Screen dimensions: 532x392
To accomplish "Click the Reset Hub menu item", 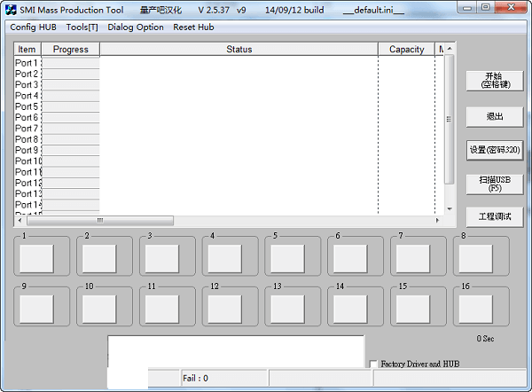I will click(x=193, y=27).
